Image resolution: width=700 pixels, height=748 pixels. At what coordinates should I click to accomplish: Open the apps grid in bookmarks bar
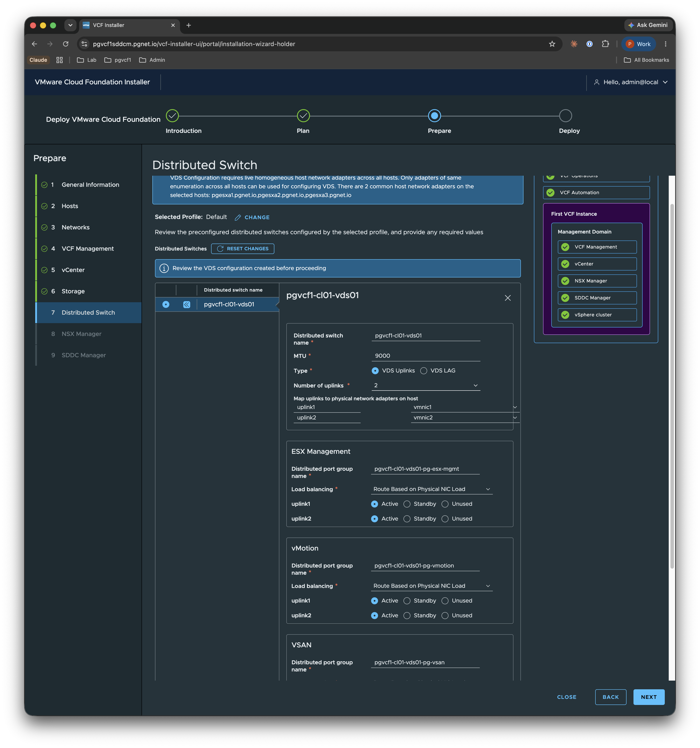pyautogui.click(x=59, y=60)
